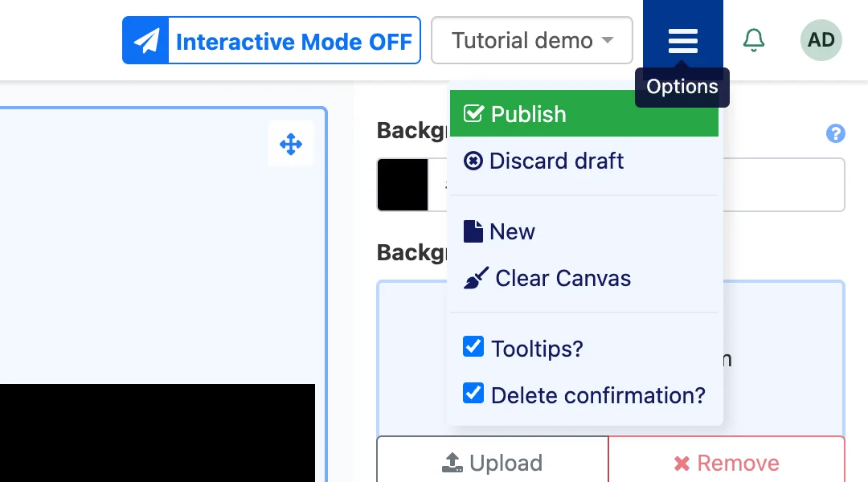Expand the Tutorial demo dropdown
Screen dimensions: 868x482
pos(532,40)
